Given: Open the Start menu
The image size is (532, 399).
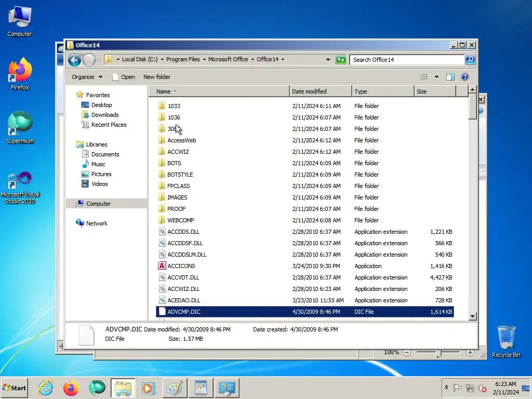Looking at the screenshot, I should tap(14, 388).
